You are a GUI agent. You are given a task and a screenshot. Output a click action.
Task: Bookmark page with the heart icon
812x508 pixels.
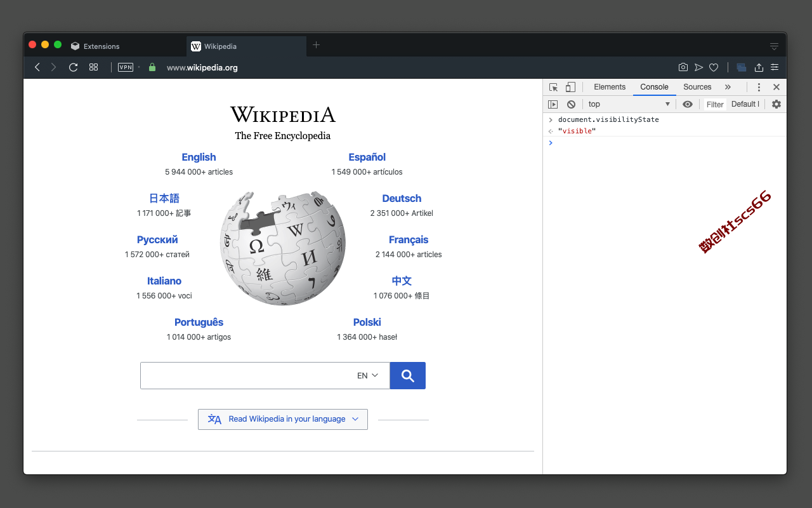[x=714, y=67]
